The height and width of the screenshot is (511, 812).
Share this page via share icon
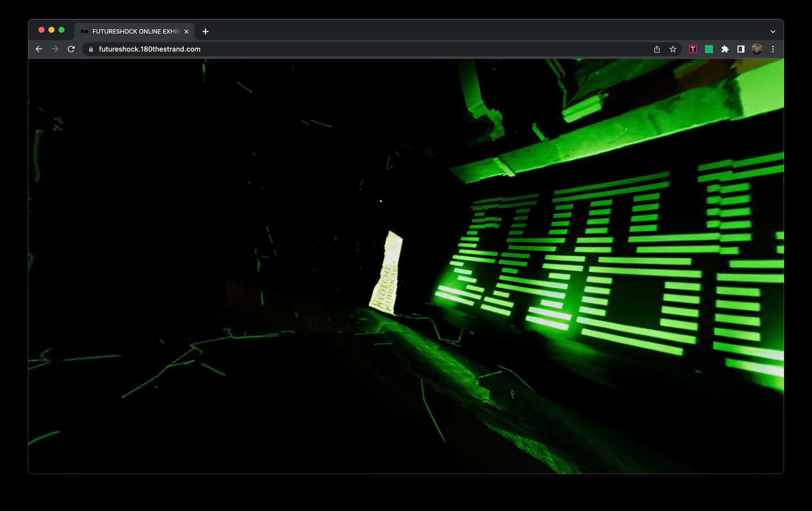click(x=657, y=49)
